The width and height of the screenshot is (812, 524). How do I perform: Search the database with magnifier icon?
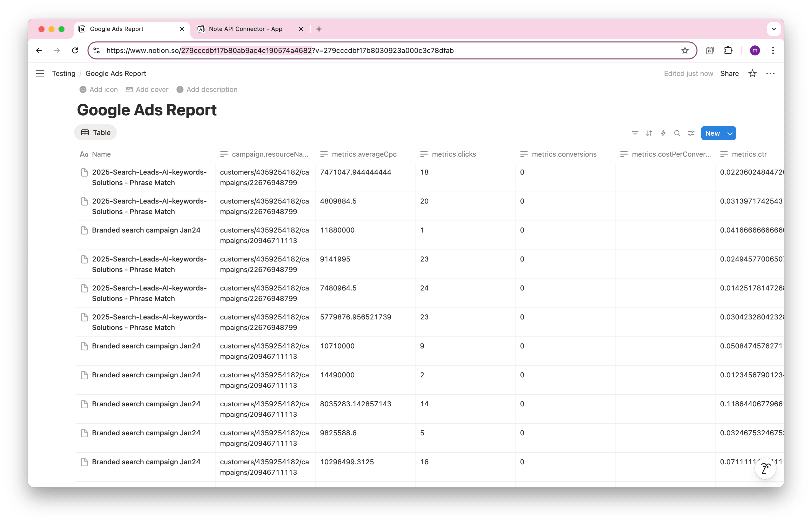(x=677, y=133)
